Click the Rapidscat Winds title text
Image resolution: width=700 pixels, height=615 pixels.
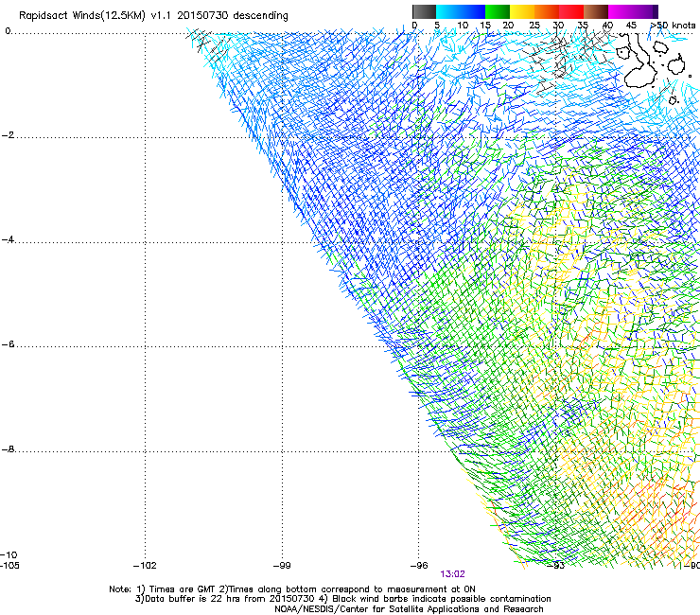(153, 16)
